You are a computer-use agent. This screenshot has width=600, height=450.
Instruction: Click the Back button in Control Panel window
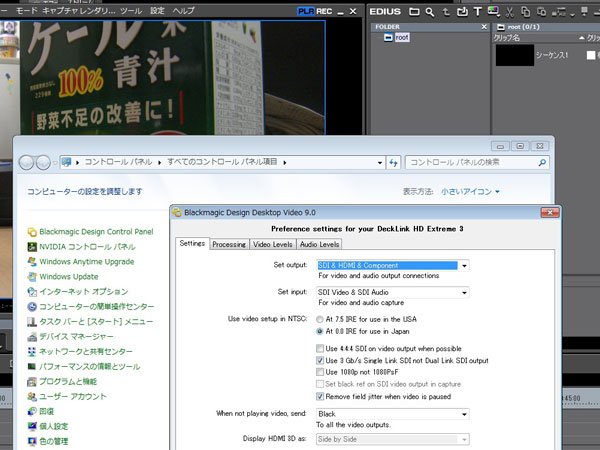(26, 163)
